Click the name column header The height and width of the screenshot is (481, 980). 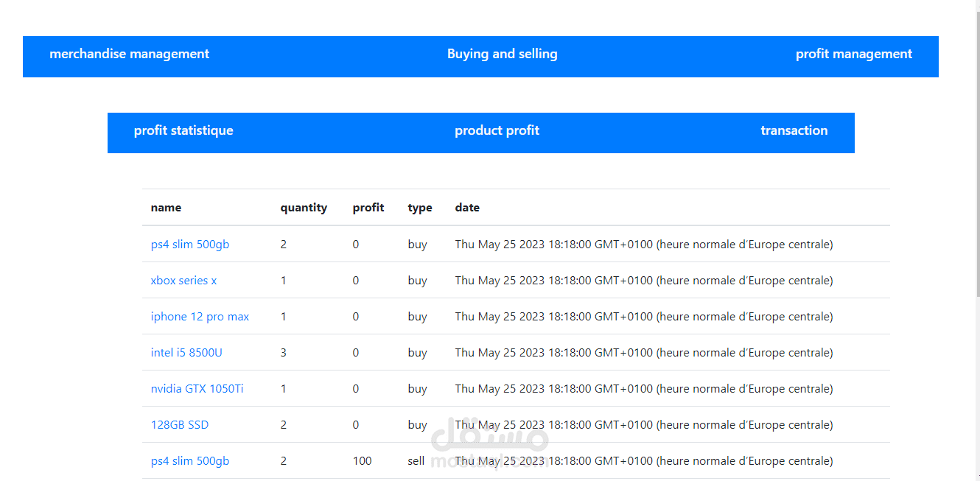pos(166,208)
